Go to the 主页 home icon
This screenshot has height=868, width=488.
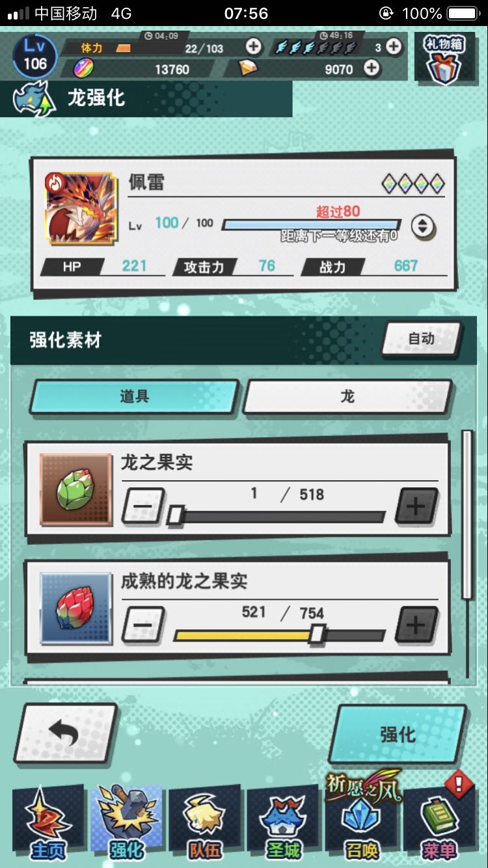47,822
